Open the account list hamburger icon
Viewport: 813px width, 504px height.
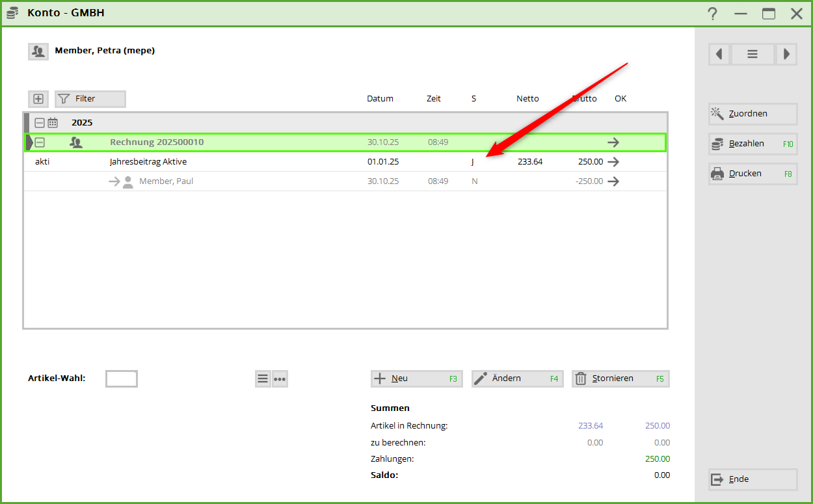click(x=753, y=55)
